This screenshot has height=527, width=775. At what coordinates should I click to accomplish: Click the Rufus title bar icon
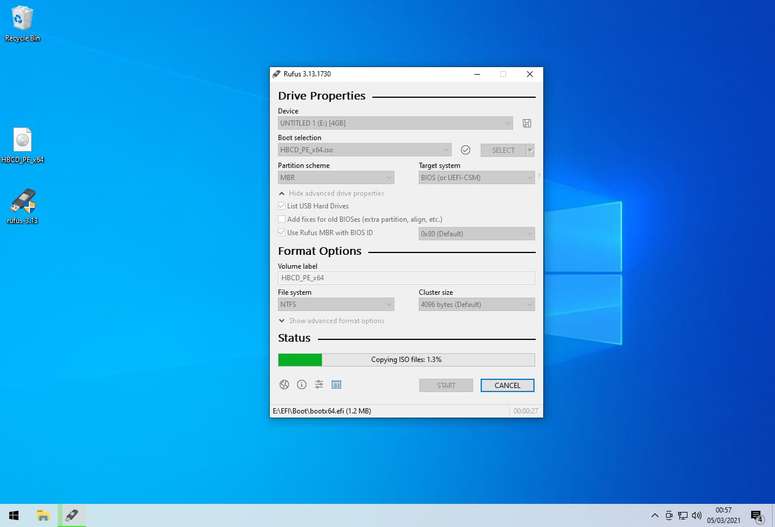(x=277, y=74)
